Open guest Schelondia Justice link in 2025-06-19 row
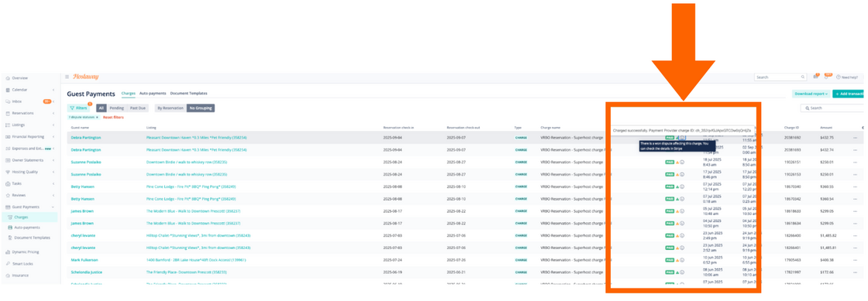This screenshot has width=868, height=301. pyautogui.click(x=86, y=272)
